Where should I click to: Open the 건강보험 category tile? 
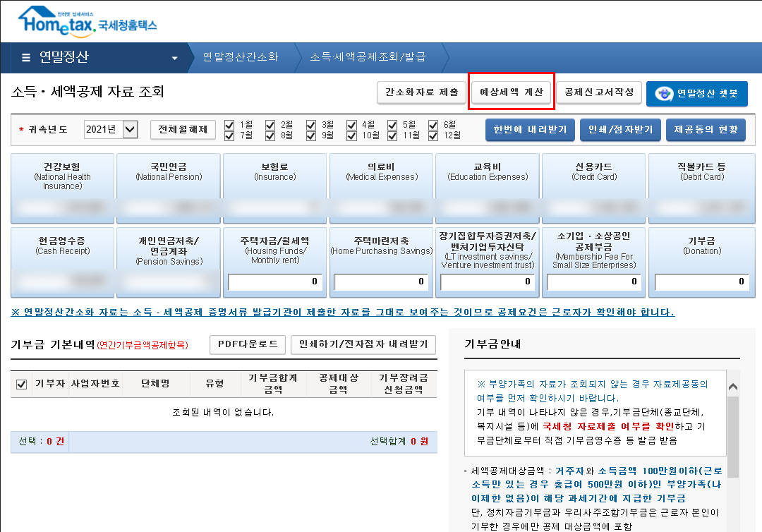coord(62,188)
